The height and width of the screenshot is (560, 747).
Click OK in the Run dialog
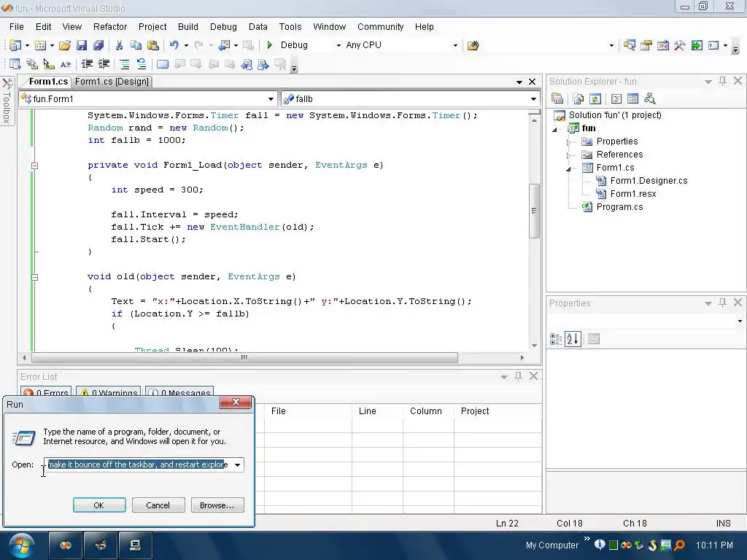[99, 505]
